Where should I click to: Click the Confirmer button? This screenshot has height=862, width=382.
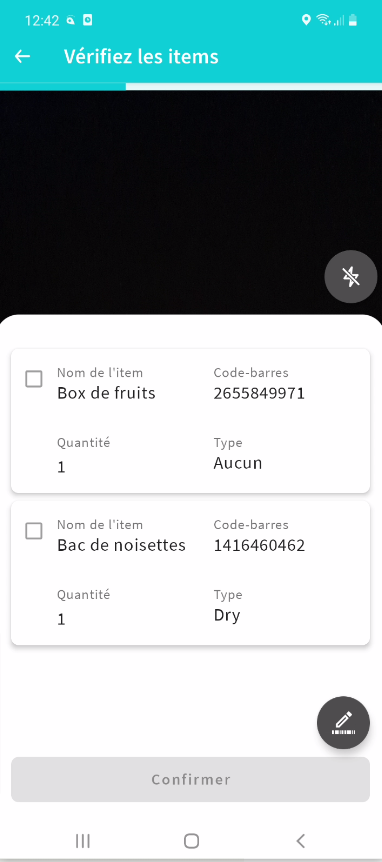[191, 779]
